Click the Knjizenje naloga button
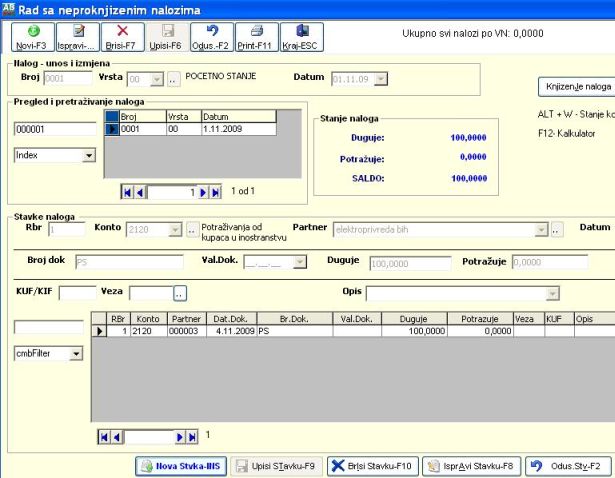The image size is (615, 478). [576, 87]
